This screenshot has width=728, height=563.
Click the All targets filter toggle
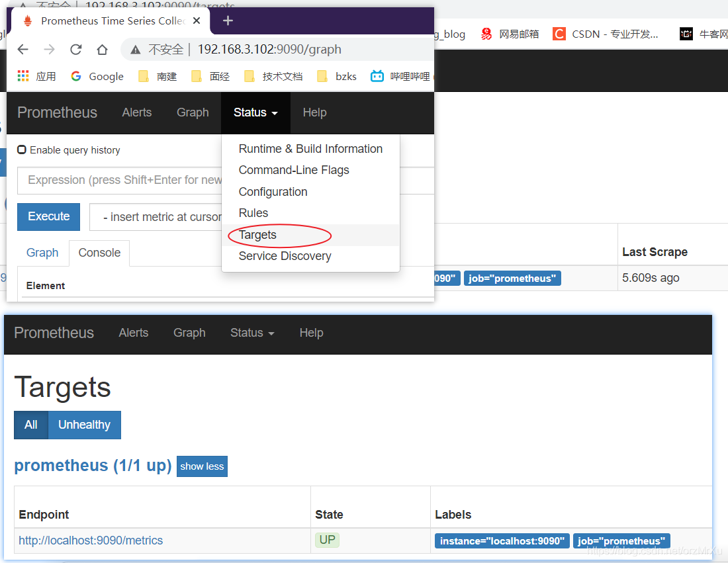coord(30,425)
